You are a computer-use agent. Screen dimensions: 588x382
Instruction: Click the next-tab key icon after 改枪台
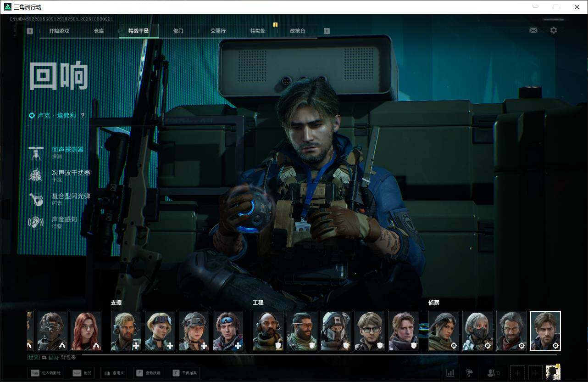pyautogui.click(x=327, y=31)
